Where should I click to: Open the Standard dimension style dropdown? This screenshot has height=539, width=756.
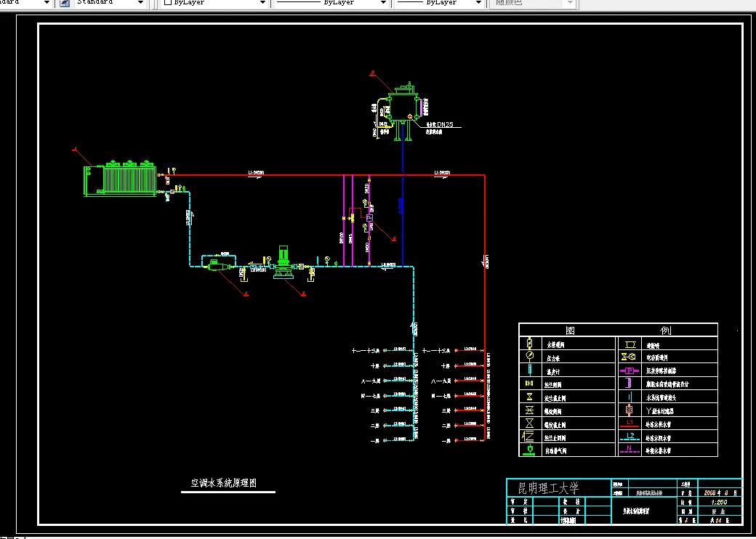(110, 2)
